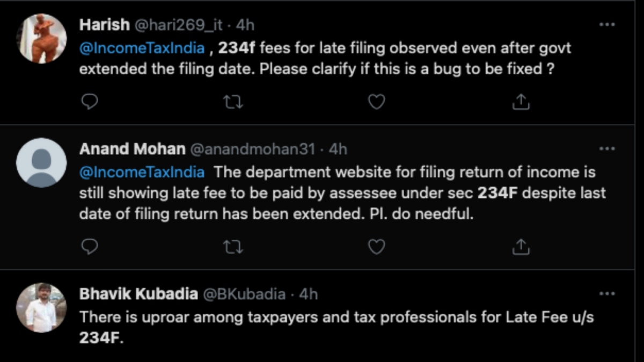Like Anand Mohan's tweet
Image resolution: width=644 pixels, height=362 pixels.
point(376,246)
